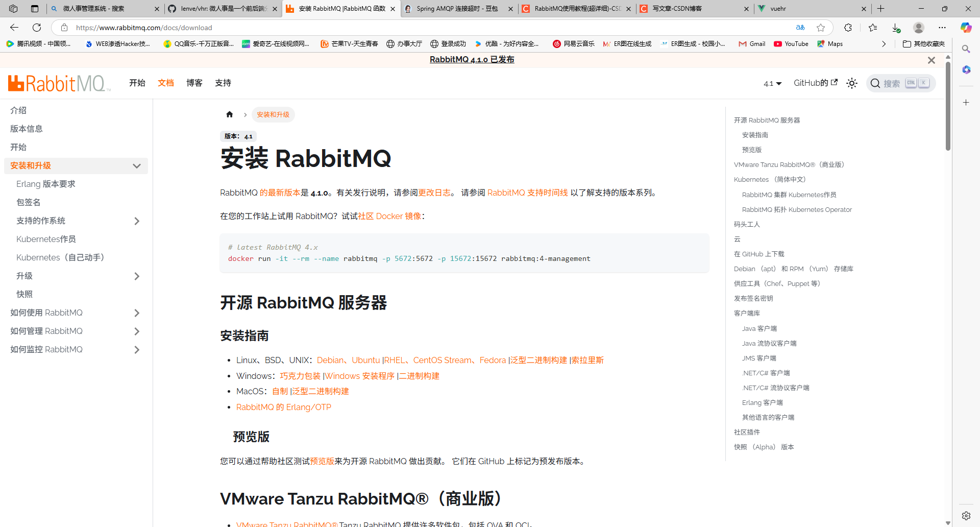Jump to Java 客户端 in table of contents
980x527 pixels.
point(759,328)
